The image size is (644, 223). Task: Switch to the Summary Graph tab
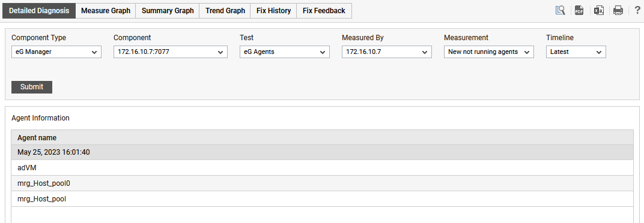[x=168, y=11]
